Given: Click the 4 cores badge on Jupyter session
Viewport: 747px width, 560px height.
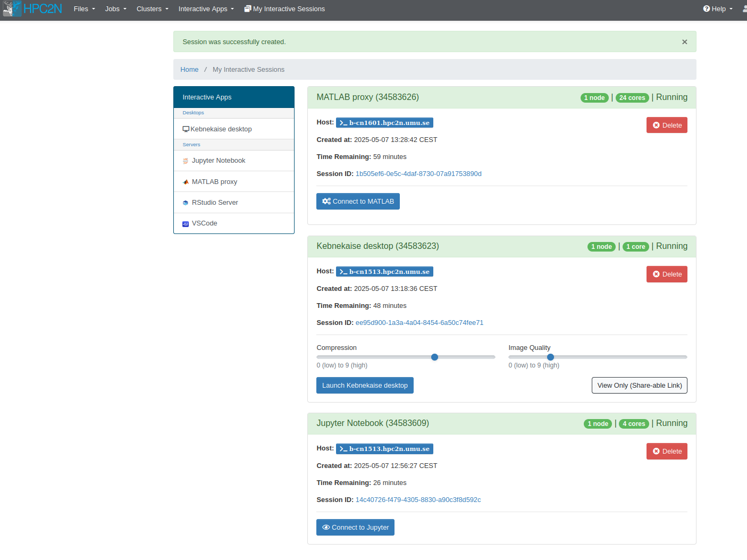Looking at the screenshot, I should click(x=634, y=424).
